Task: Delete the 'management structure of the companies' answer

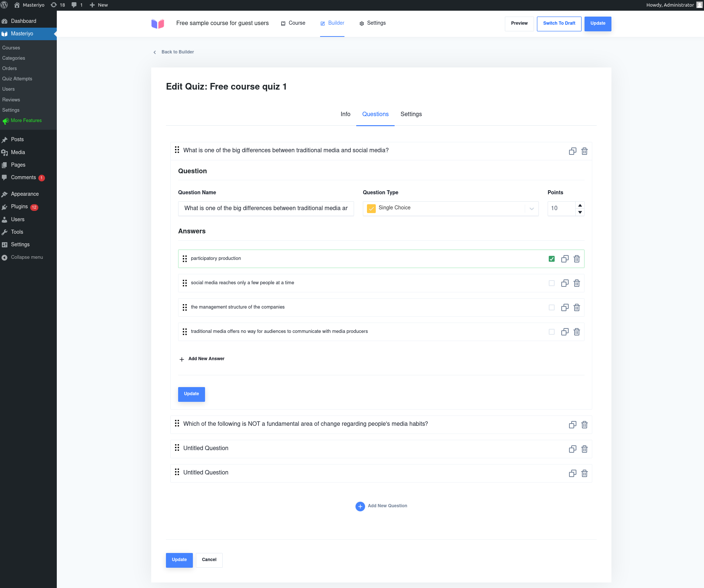Action: coord(577,307)
